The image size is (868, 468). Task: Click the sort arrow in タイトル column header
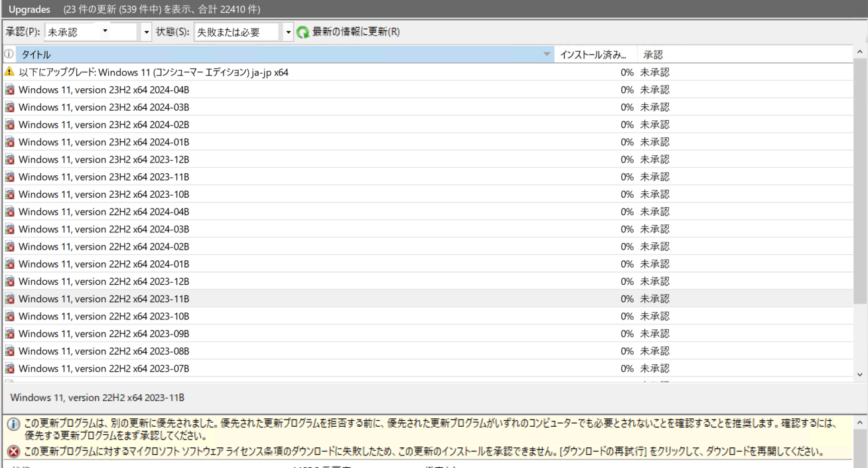pos(547,54)
